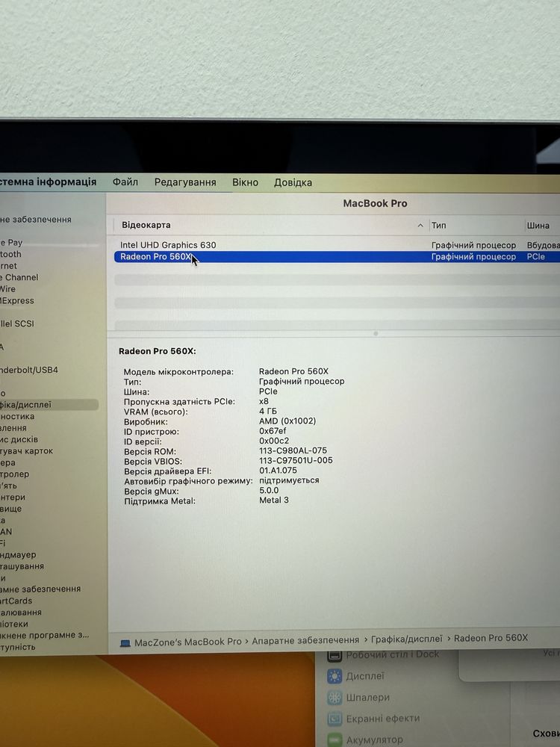Image resolution: width=560 pixels, height=747 pixels.
Task: Click MacZone's MacBook Pro path segment
Action: tap(187, 642)
